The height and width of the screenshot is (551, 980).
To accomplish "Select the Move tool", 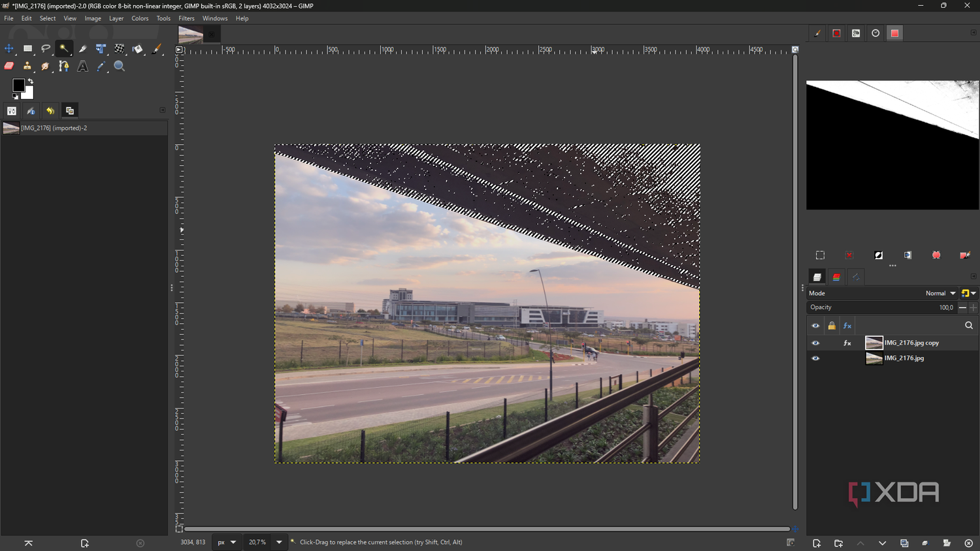I will 9,48.
